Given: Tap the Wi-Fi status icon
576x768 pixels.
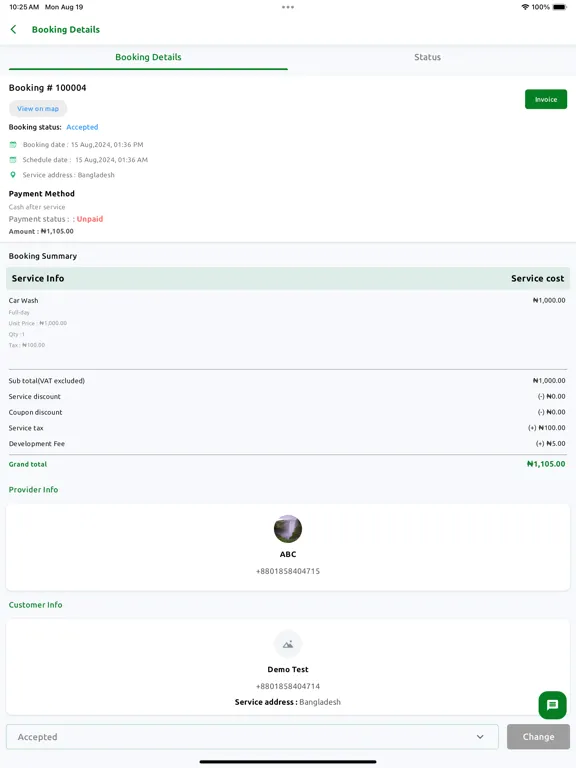Looking at the screenshot, I should click(x=525, y=7).
